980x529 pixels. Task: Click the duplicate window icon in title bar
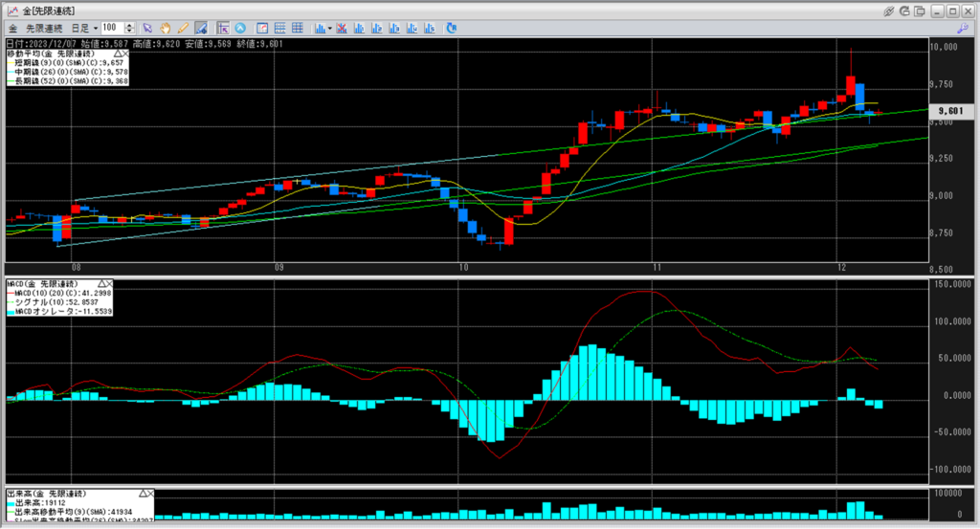[920, 11]
